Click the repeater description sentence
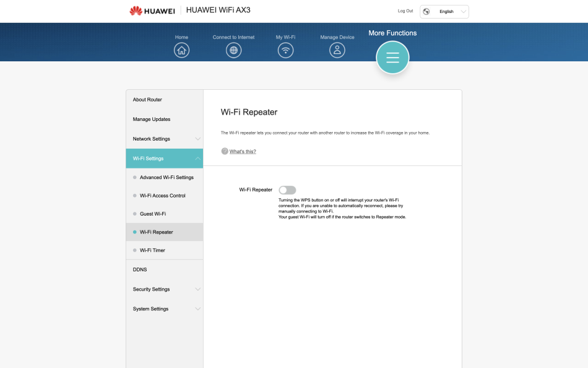The height and width of the screenshot is (368, 588). click(325, 133)
